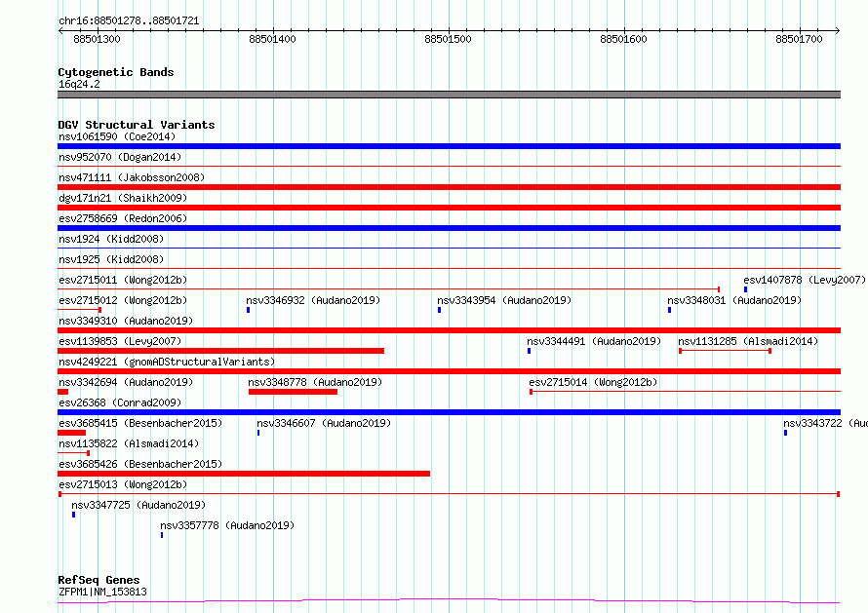Click the red nsv1131285 interval line
This screenshot has width=868, height=613.
[x=726, y=351]
